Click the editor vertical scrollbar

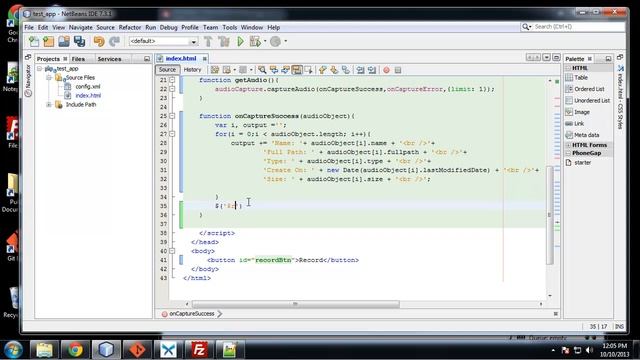pos(550,215)
